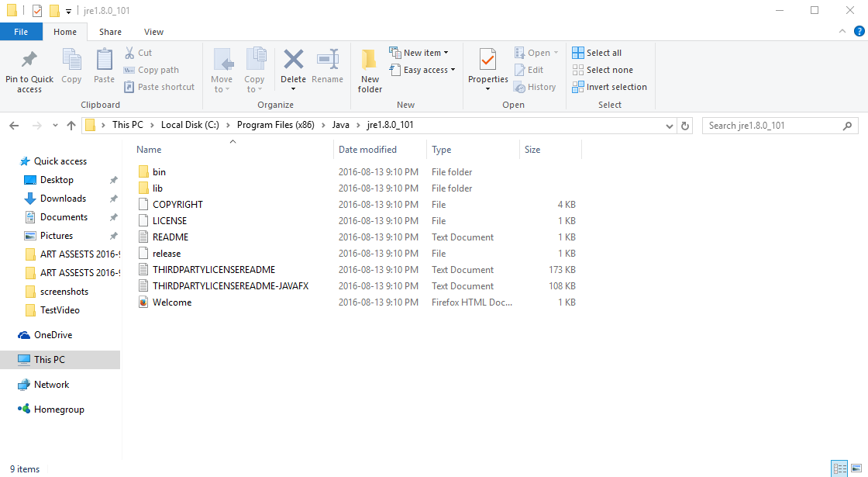Switch to the Home ribbon tab
The width and height of the screenshot is (868, 477).
(65, 32)
